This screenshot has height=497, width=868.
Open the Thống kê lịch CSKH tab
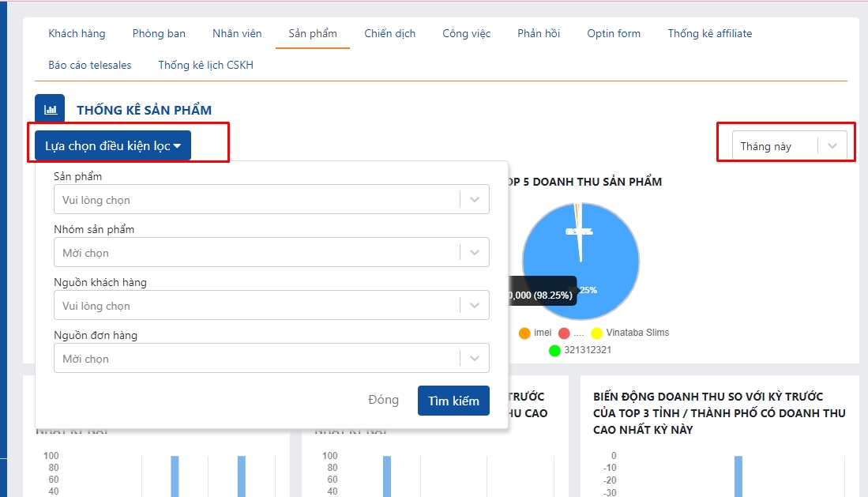[205, 65]
